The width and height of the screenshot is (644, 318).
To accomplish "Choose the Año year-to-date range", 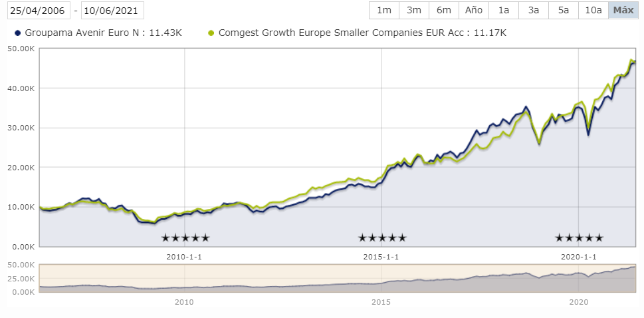I will 474,11.
